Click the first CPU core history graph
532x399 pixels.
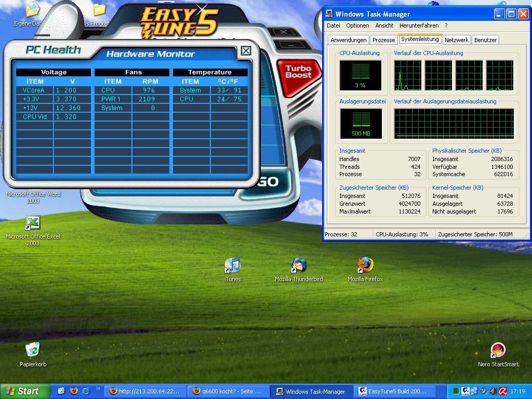point(407,75)
